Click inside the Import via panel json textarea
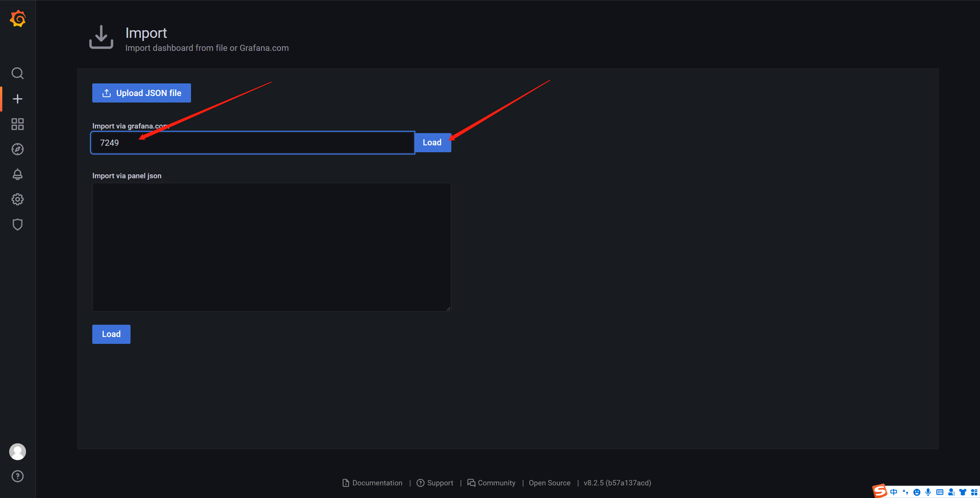980x498 pixels. point(271,247)
